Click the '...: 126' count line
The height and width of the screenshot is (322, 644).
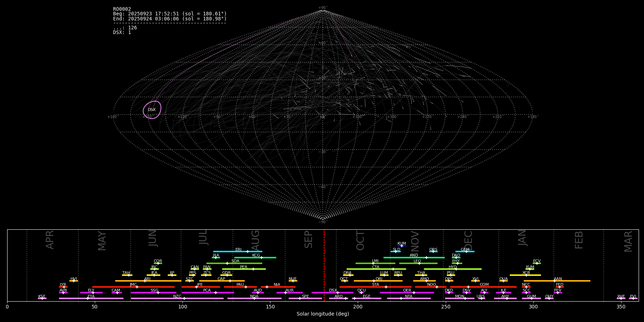click(125, 28)
